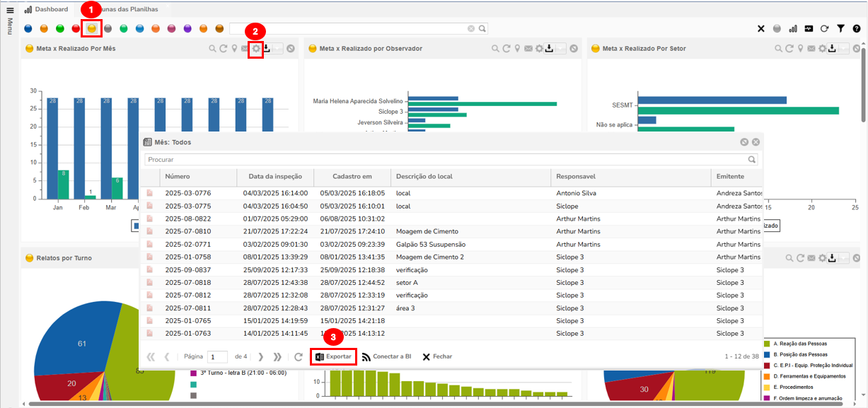Click the Exportar button
Image resolution: width=868 pixels, height=408 pixels.
[332, 356]
